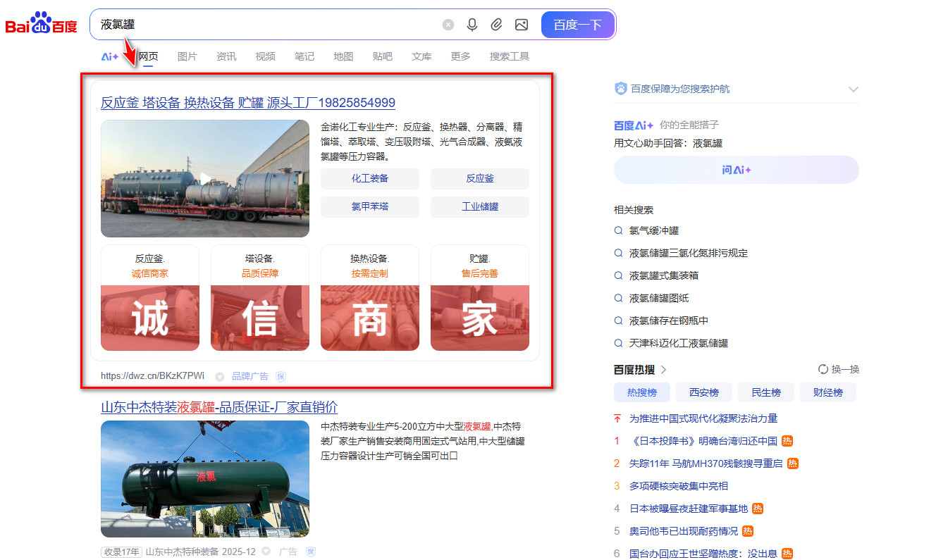This screenshot has height=560, width=936.
Task: Switch to the 图片 tab
Action: (x=187, y=56)
